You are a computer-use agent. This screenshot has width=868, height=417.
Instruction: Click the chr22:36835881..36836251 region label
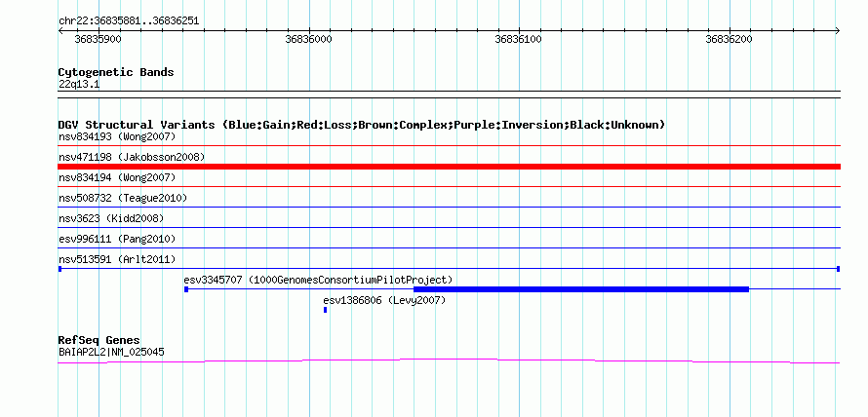pos(129,21)
